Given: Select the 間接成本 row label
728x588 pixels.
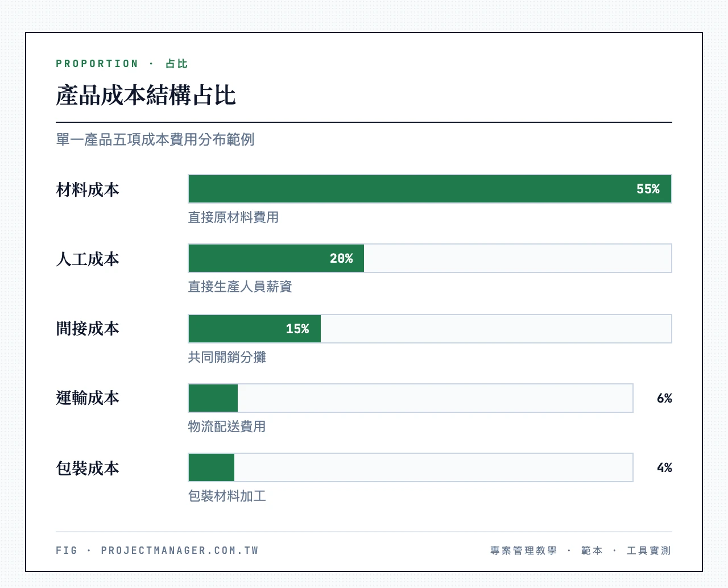Looking at the screenshot, I should tap(88, 328).
